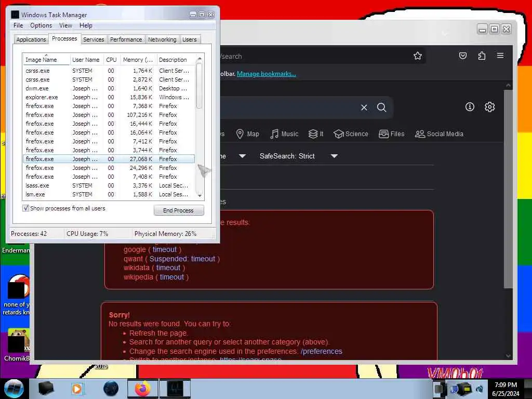This screenshot has height=399, width=532.
Task: Open the Pocket save icon in Firefox
Action: tap(463, 56)
